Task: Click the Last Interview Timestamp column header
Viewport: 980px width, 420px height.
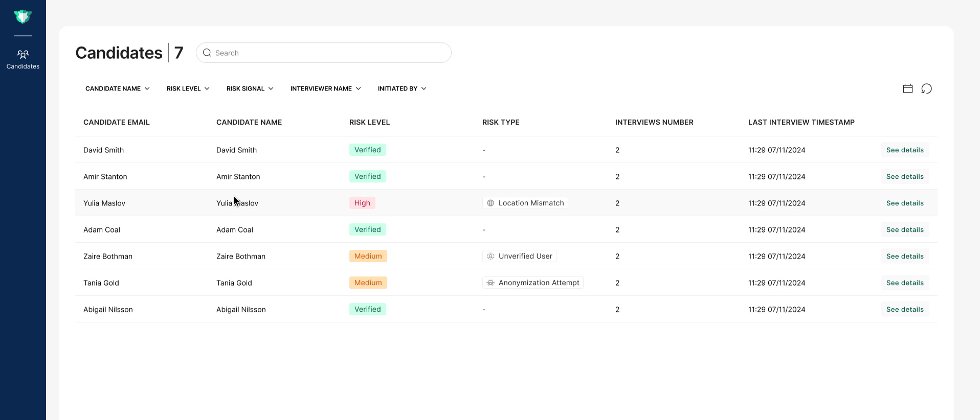Action: point(801,122)
